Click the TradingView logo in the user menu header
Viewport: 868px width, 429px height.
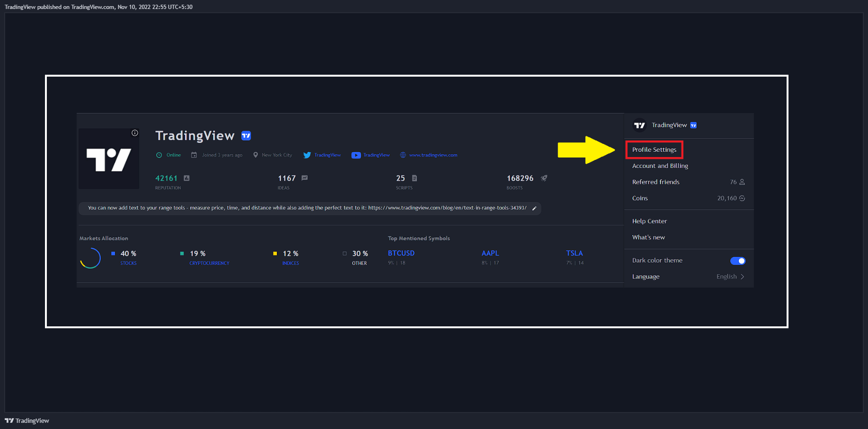(x=640, y=125)
